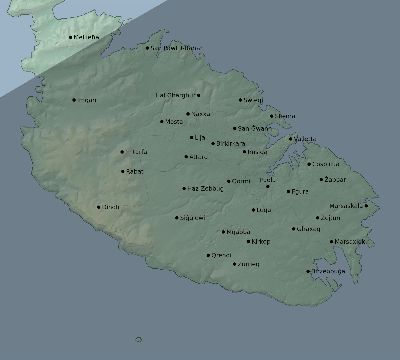Click the Marsaxlokk label
Viewport: 400px width, 360px height.
350,241
